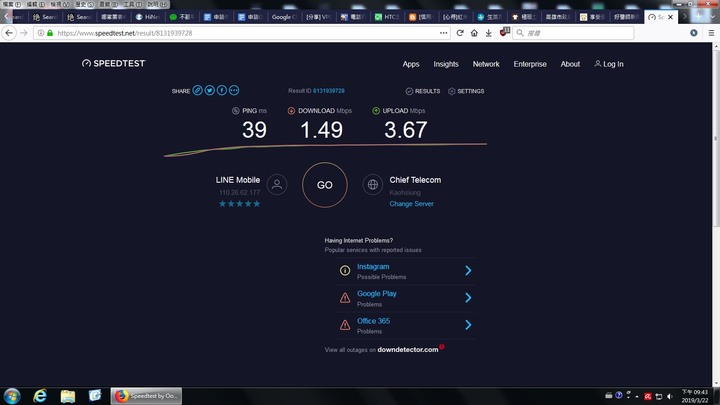This screenshot has height=405, width=720.
Task: Click the Office 365 warning triangle icon
Action: click(x=345, y=325)
